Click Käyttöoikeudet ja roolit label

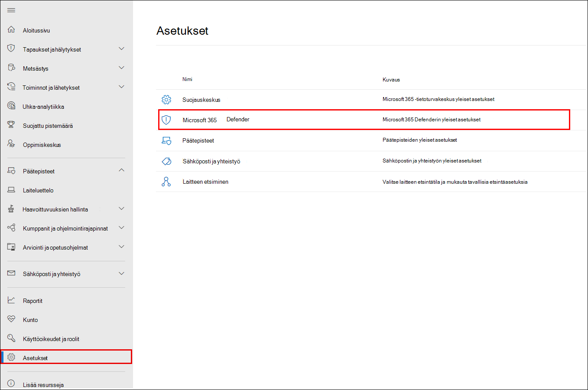(x=51, y=339)
